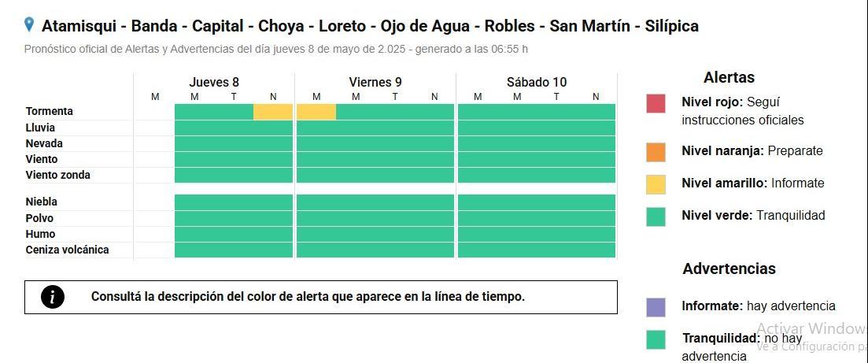Click the location pin icon
Viewport: 868px width, 363px height.
(x=29, y=24)
